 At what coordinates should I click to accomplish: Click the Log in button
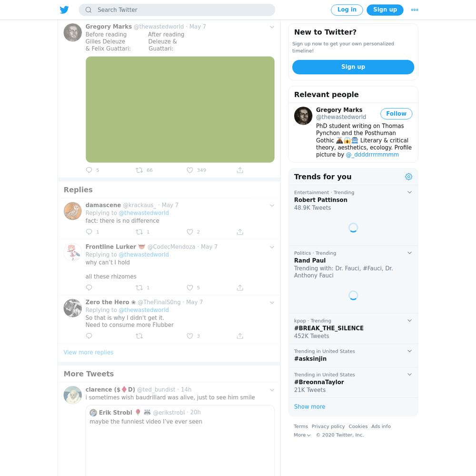pyautogui.click(x=347, y=10)
